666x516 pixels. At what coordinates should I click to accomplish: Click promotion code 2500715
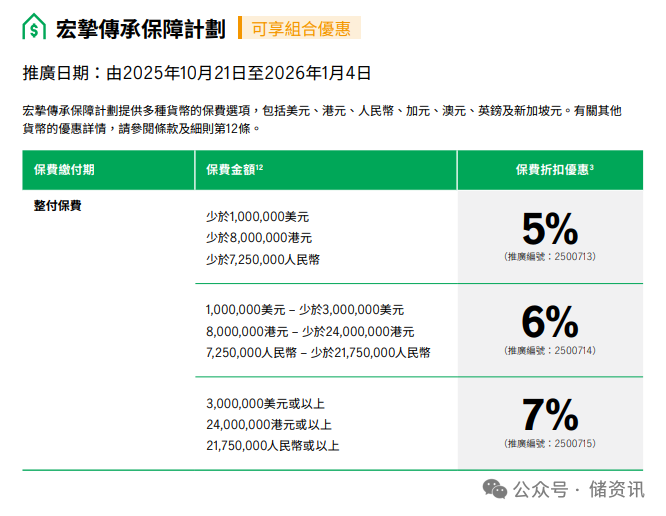click(x=550, y=443)
